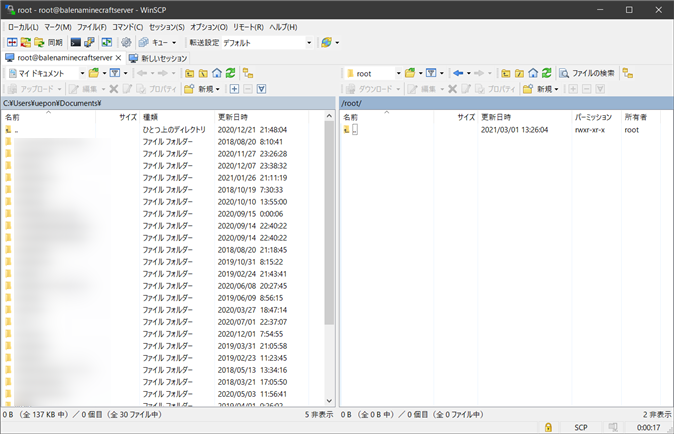This screenshot has height=434, width=674.
Task: Open the ローカル(L) menu
Action: 23,27
